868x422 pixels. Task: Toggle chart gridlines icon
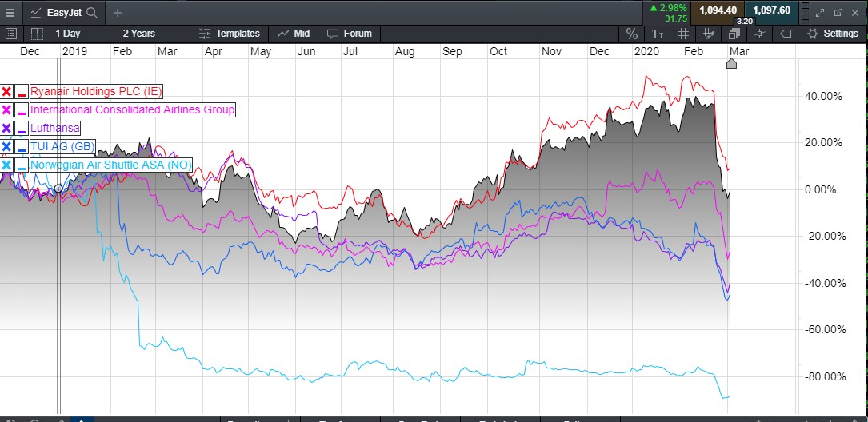coord(683,34)
